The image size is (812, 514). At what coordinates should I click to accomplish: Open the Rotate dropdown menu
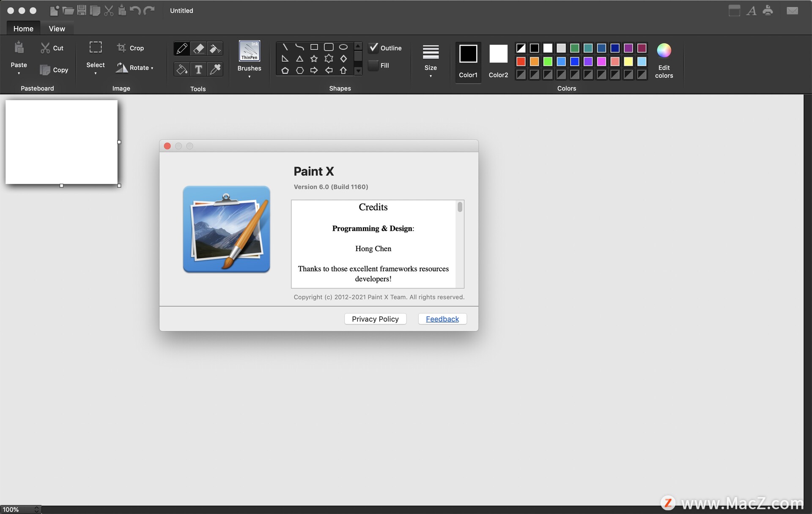coord(134,68)
